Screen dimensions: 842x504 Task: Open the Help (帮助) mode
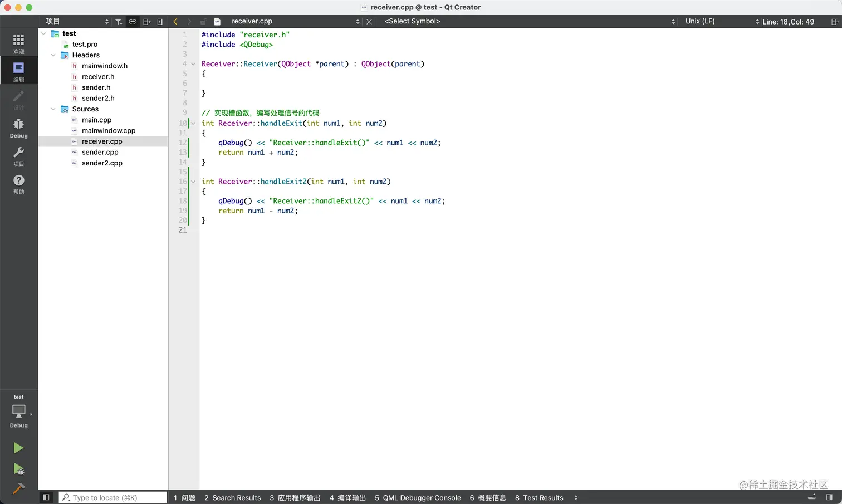(18, 184)
